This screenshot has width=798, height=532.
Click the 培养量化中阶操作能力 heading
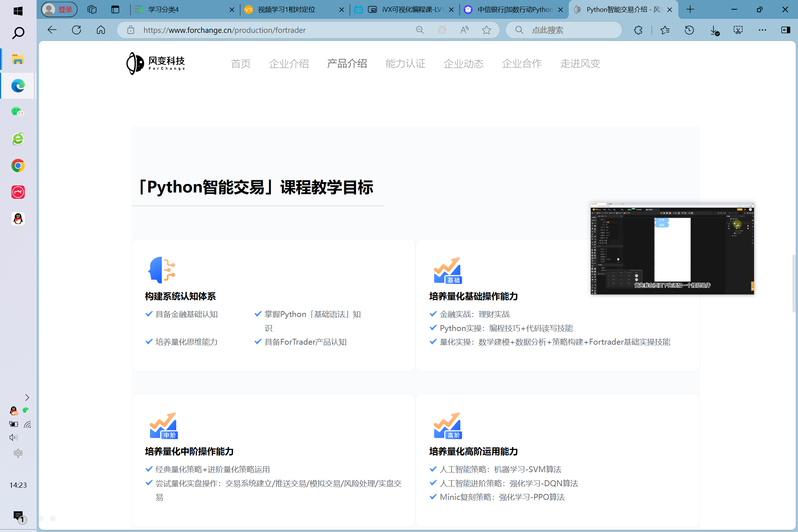click(x=189, y=451)
